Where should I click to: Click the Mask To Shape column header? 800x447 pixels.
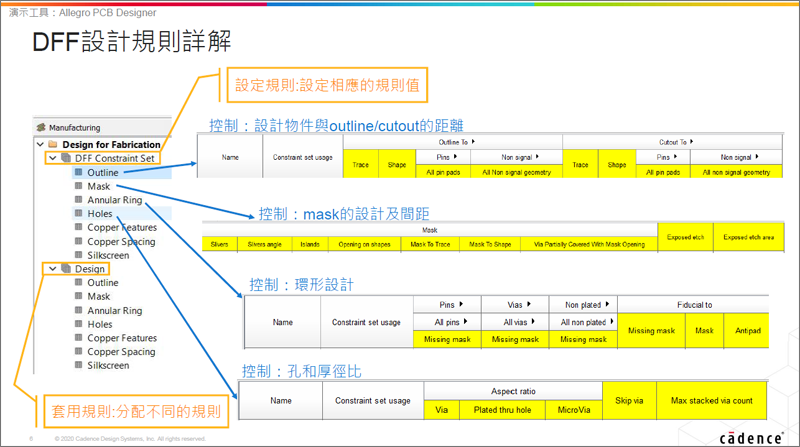click(490, 244)
